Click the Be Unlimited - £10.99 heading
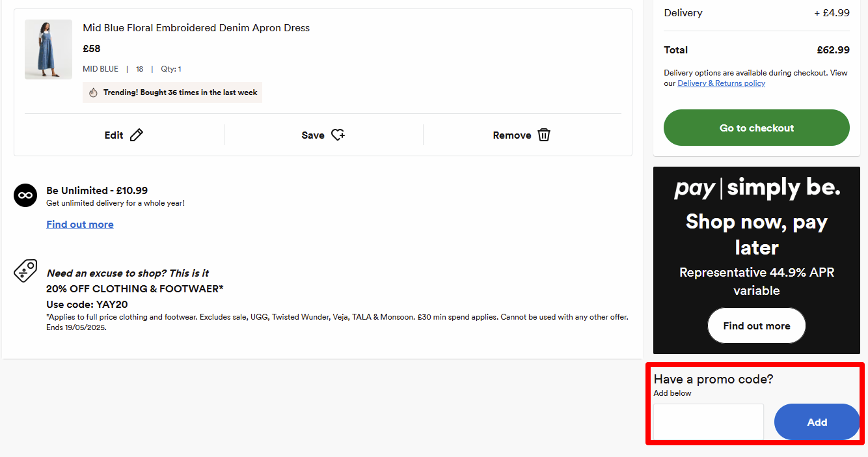This screenshot has width=868, height=457. click(97, 191)
